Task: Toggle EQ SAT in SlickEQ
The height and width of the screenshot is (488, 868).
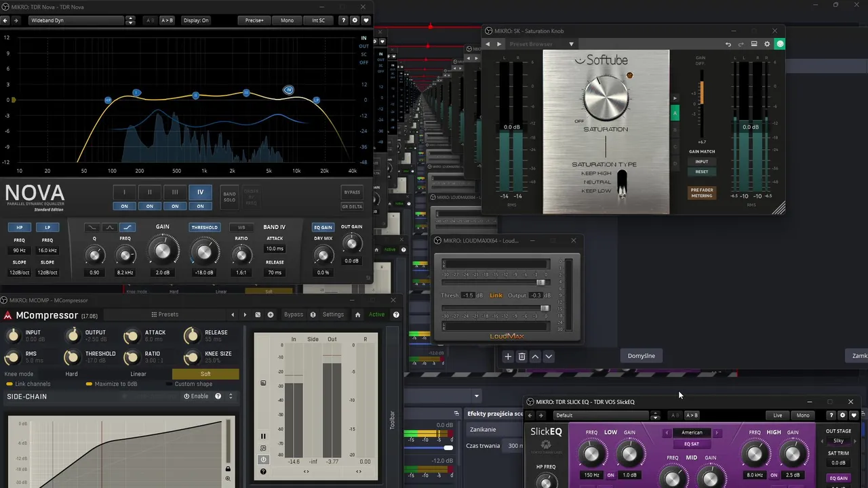Action: click(x=692, y=444)
